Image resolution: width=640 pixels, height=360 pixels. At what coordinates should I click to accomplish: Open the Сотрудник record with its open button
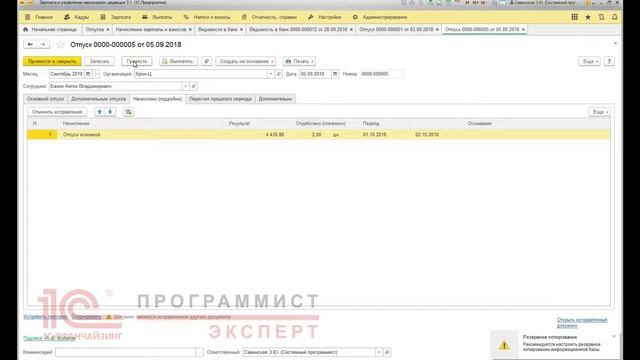[x=194, y=86]
